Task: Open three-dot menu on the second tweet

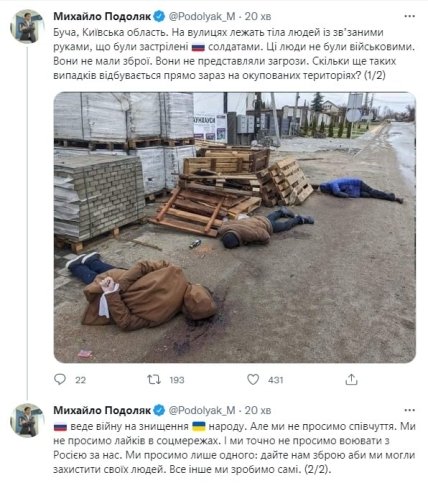Action: pos(410,410)
